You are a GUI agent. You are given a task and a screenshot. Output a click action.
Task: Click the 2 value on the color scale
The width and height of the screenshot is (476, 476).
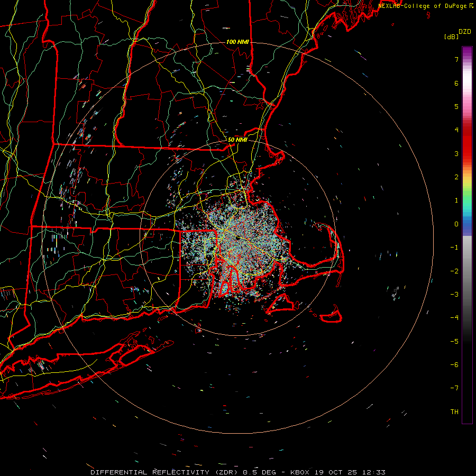click(x=456, y=177)
